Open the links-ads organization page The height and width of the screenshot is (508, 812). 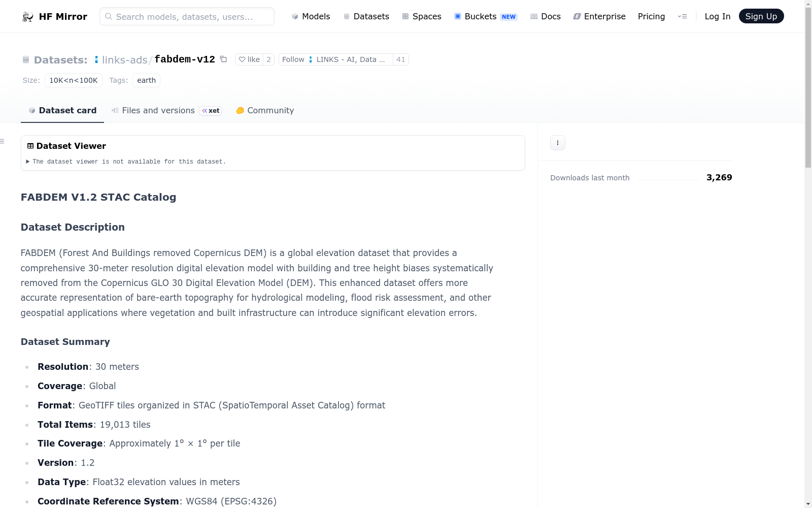click(125, 60)
